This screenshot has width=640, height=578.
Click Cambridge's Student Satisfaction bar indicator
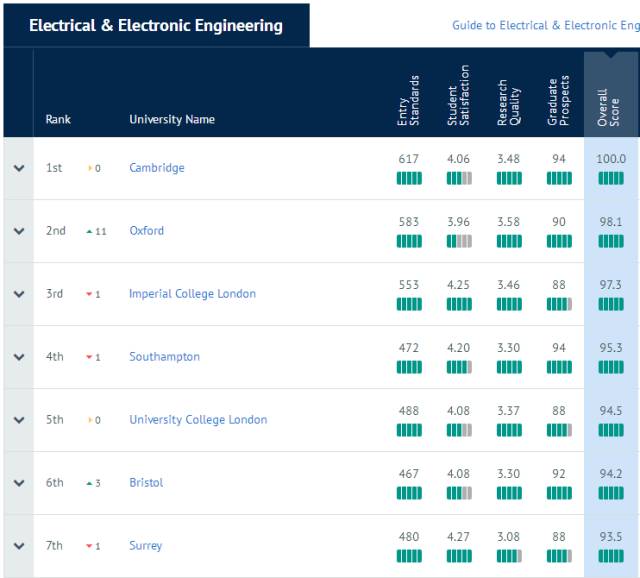[x=459, y=178]
